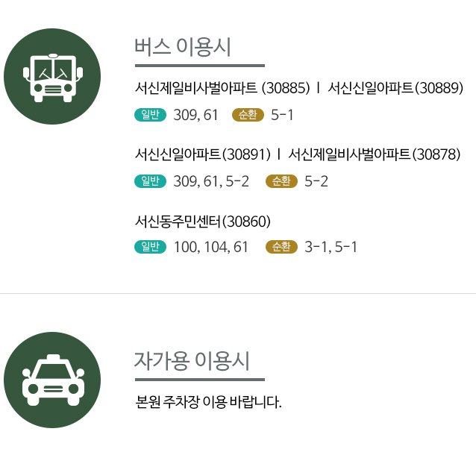The width and height of the screenshot is (476, 452).
Task: Click bus route numbers 100, 104, 61
Action: 211,247
